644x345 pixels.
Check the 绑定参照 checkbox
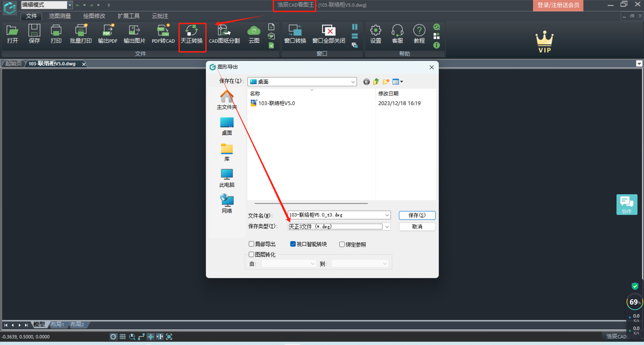point(342,245)
